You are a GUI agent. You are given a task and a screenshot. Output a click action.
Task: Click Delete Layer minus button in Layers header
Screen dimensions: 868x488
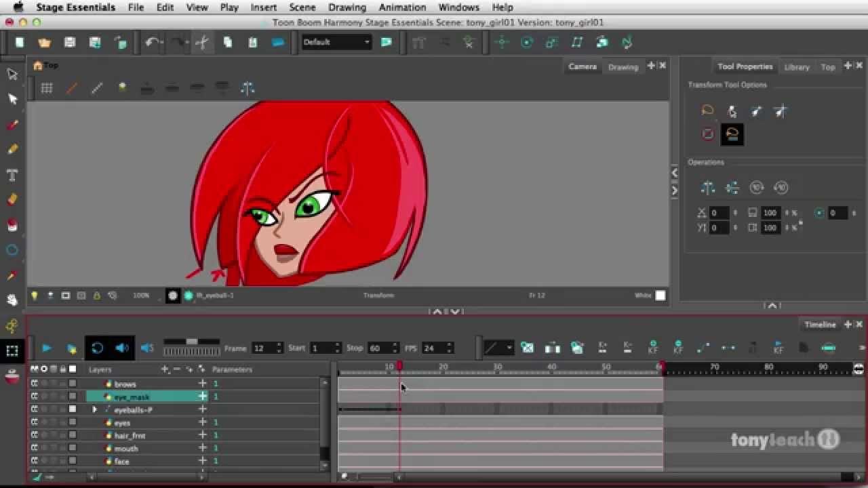click(x=176, y=369)
